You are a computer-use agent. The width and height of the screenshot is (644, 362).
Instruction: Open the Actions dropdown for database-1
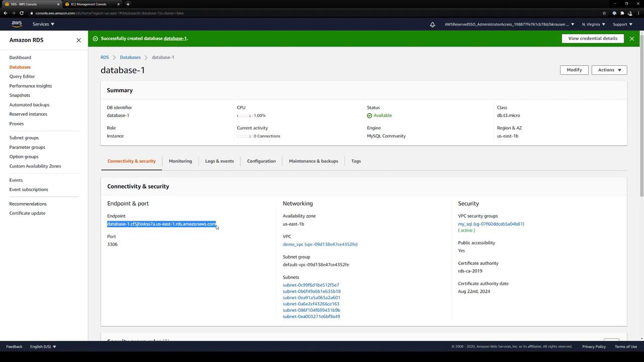click(609, 70)
